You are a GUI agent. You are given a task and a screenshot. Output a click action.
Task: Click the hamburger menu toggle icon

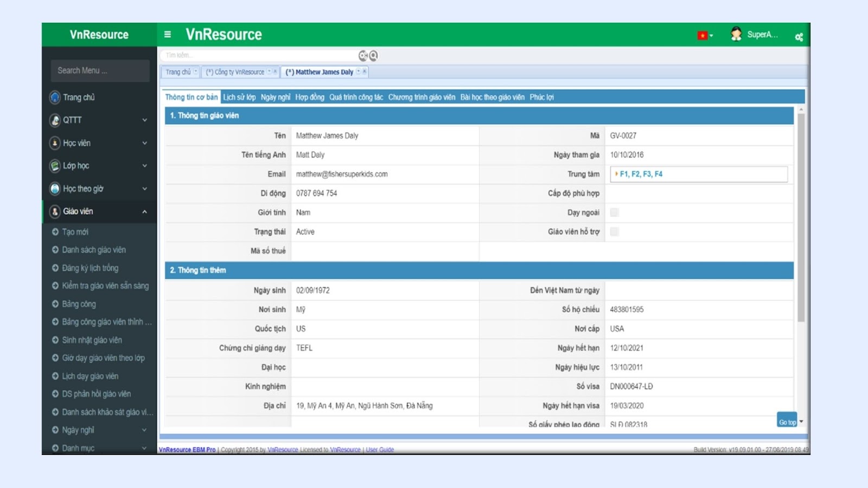tap(168, 35)
